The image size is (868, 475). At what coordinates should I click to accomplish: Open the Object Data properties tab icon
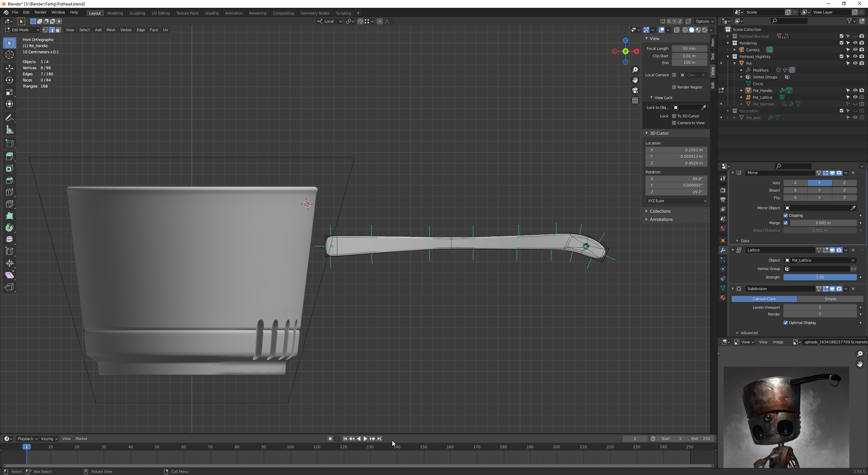click(723, 288)
